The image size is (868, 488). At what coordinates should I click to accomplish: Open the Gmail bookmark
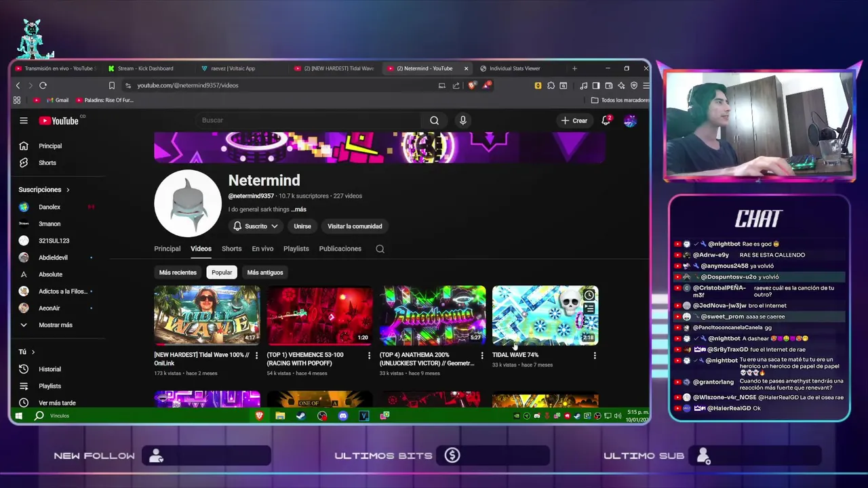coord(57,100)
